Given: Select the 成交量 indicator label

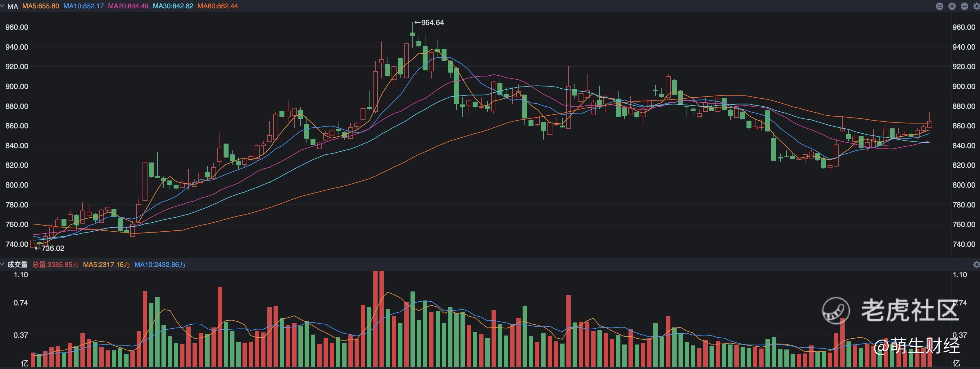Looking at the screenshot, I should click(17, 265).
